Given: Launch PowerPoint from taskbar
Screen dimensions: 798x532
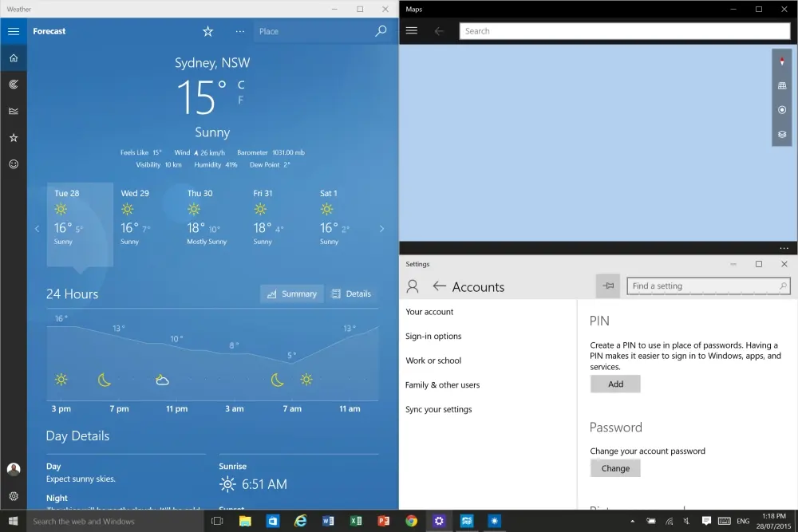Looking at the screenshot, I should (x=384, y=521).
